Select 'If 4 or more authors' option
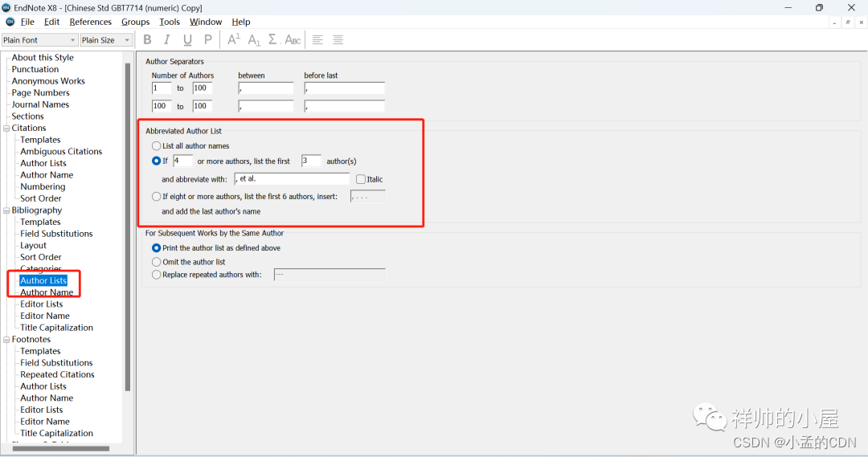Image resolution: width=868 pixels, height=457 pixels. (157, 161)
